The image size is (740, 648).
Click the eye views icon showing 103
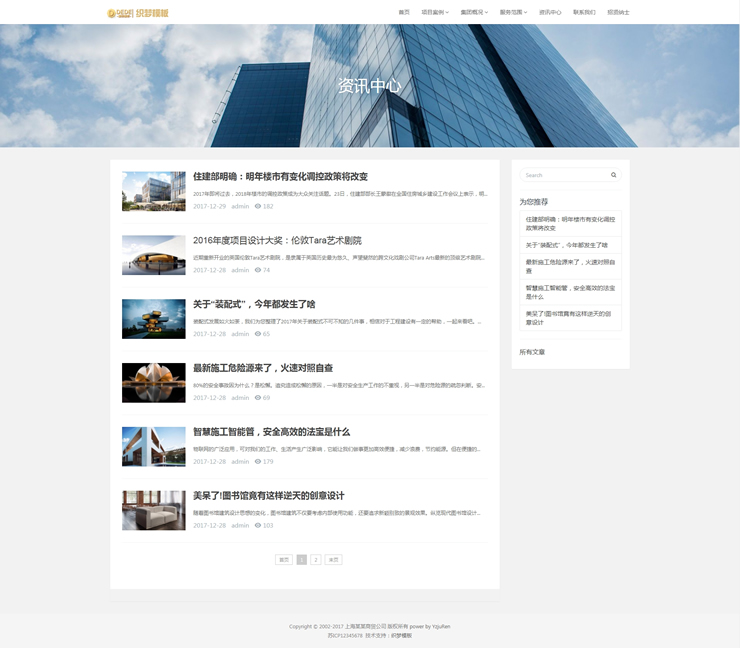point(258,525)
